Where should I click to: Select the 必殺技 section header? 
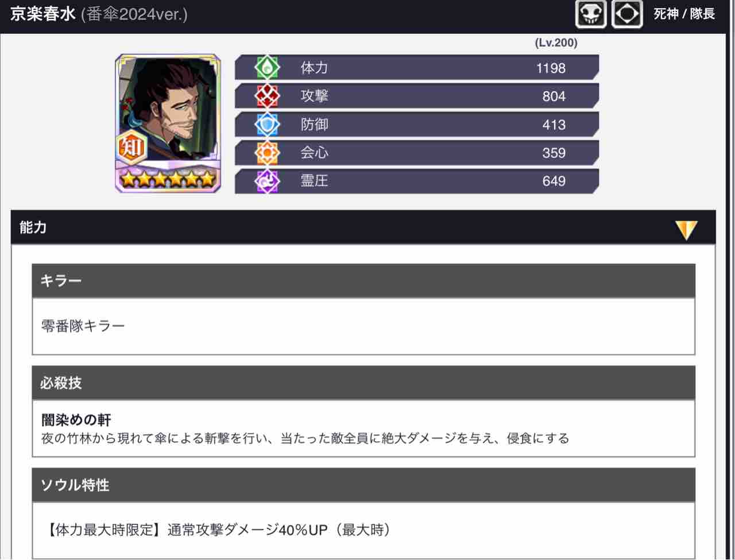tap(363, 383)
